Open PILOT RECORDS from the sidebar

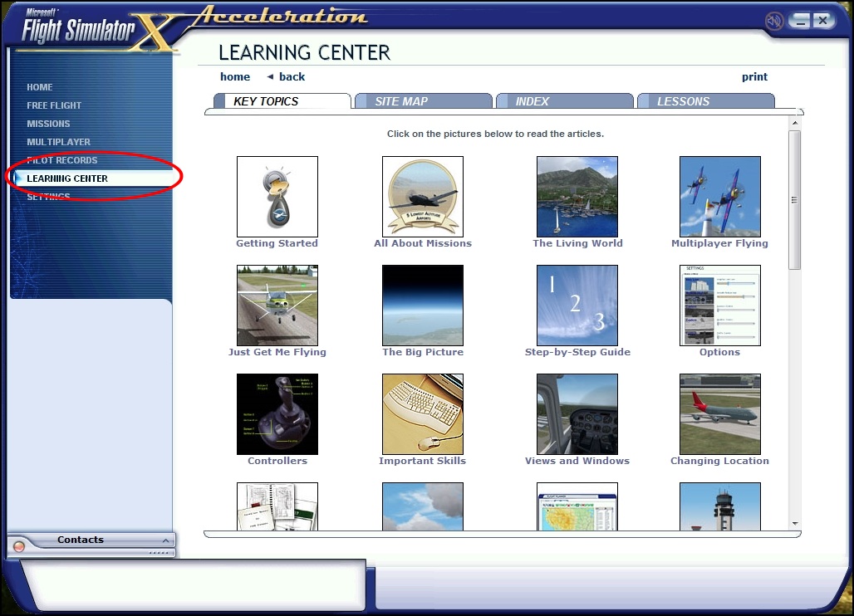[x=62, y=160]
